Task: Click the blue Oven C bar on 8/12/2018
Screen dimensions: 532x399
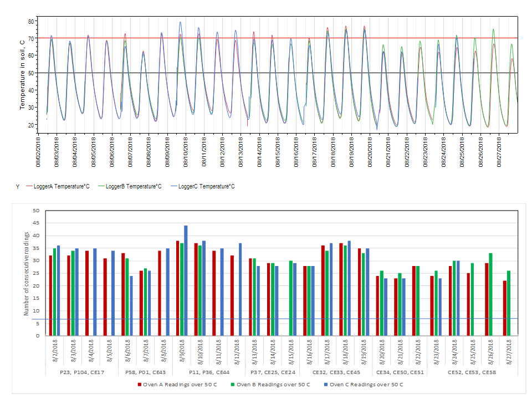Action: [240, 289]
